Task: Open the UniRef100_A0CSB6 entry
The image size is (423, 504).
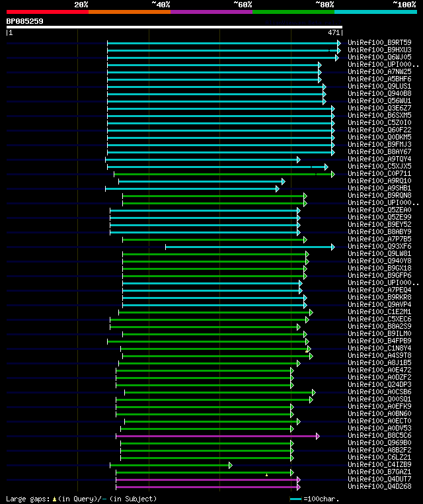Action: 379,392
